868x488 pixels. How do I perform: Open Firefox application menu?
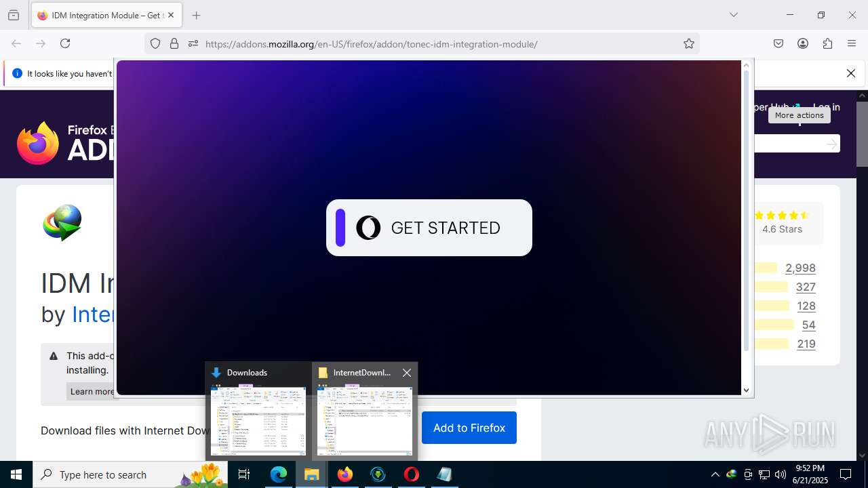tap(852, 43)
